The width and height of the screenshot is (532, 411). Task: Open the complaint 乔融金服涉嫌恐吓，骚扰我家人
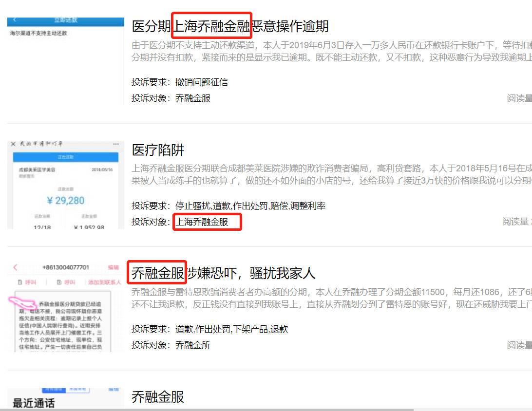[223, 273]
